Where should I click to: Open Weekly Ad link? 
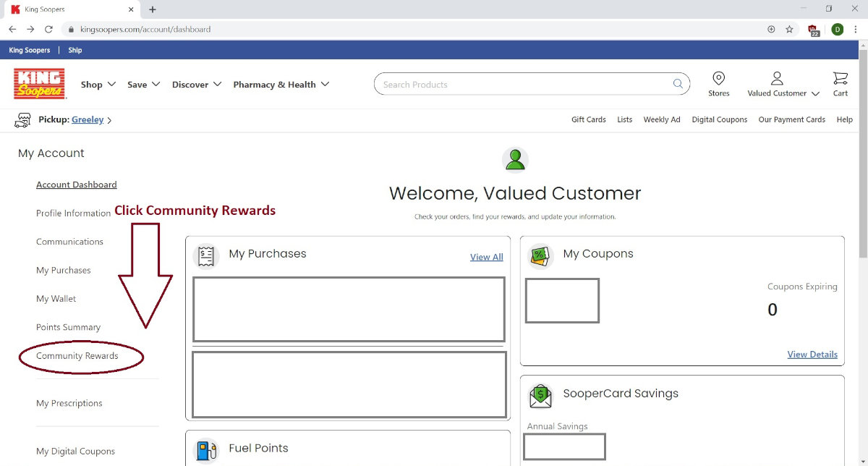coord(662,120)
